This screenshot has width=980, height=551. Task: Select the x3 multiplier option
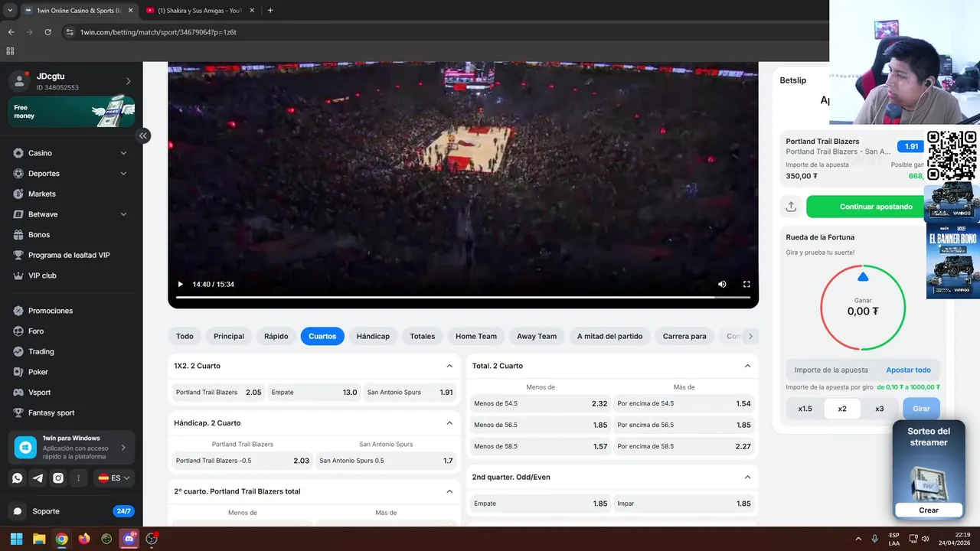pos(879,409)
